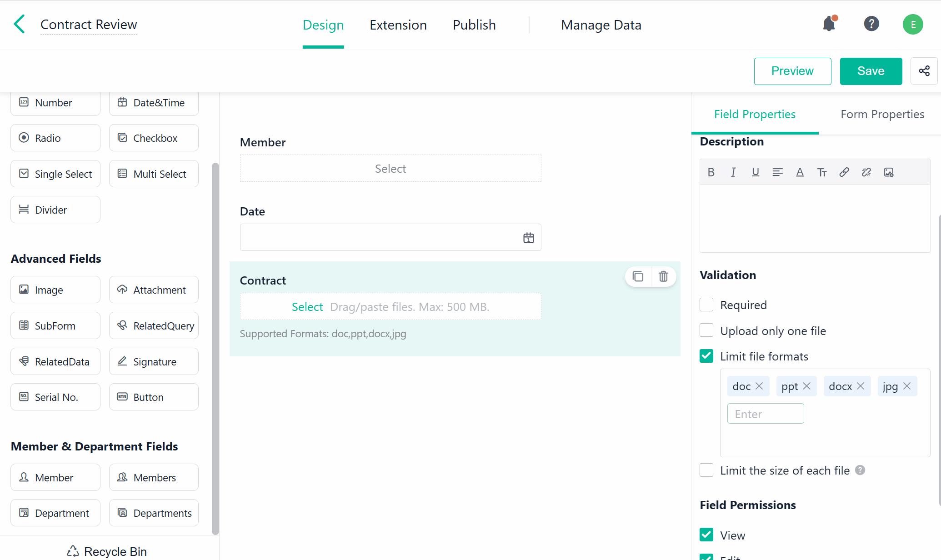Click the Save button
Screen dimensions: 941x560
click(871, 71)
